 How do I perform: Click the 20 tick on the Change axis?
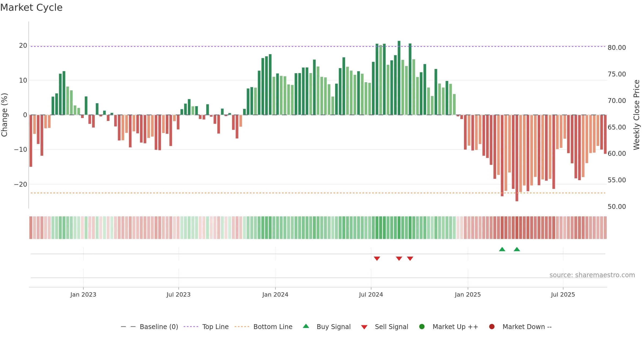23,46
